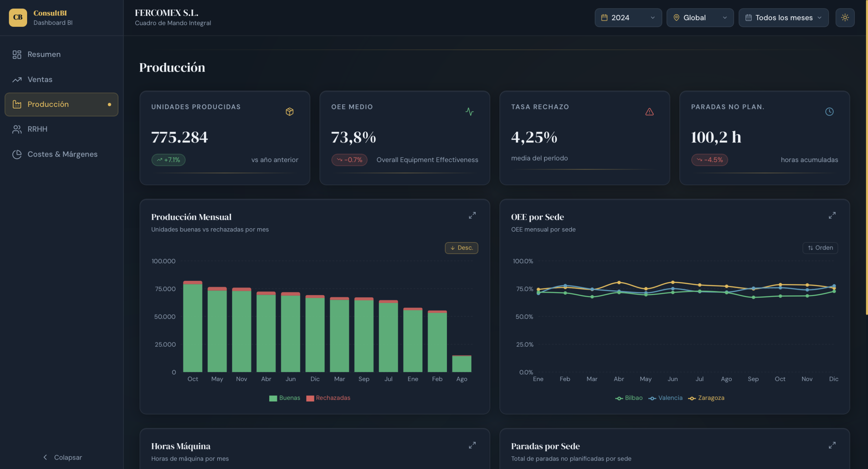Viewport: 868px width, 469px height.
Task: Expand the Horas Máquina chart
Action: click(x=472, y=445)
